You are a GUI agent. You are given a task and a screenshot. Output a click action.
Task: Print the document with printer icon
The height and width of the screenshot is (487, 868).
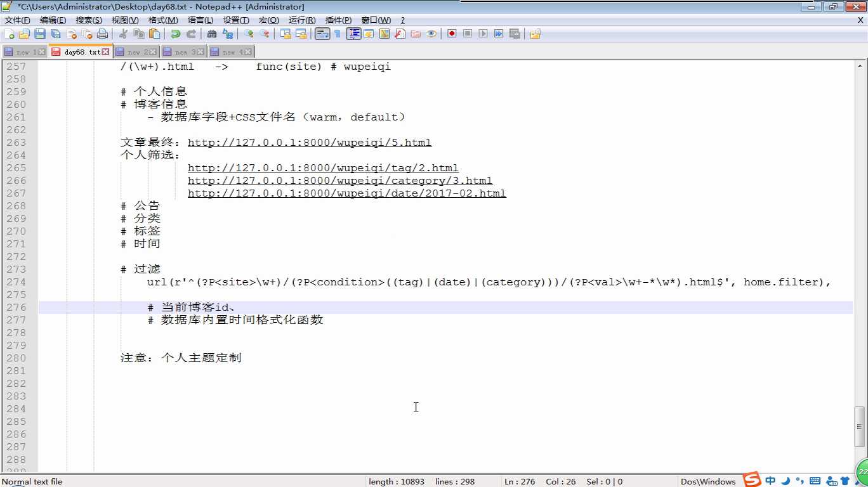103,34
